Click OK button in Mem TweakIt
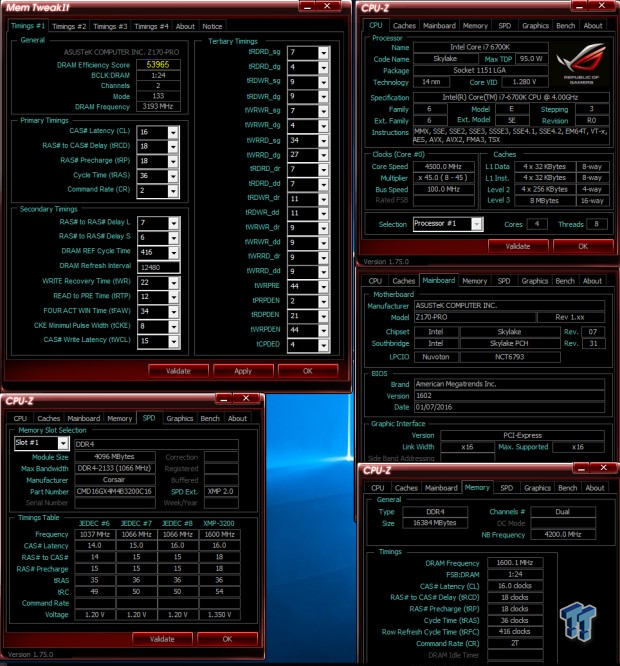 [308, 371]
